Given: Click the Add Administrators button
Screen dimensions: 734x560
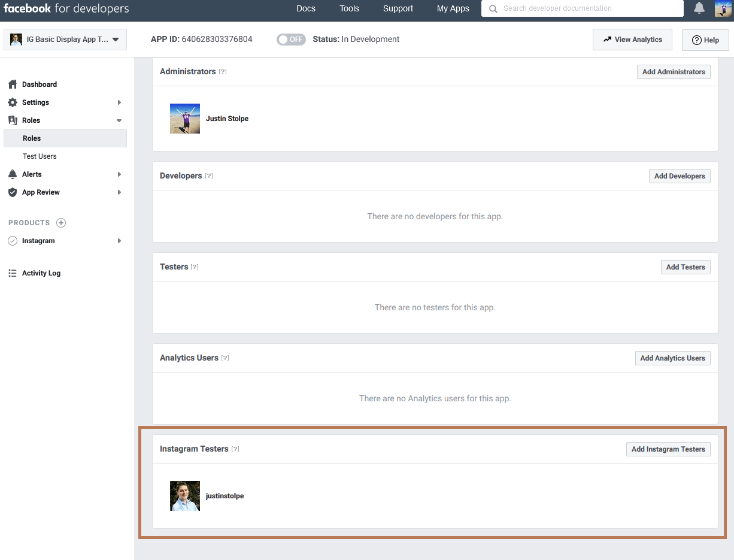Looking at the screenshot, I should pos(674,72).
